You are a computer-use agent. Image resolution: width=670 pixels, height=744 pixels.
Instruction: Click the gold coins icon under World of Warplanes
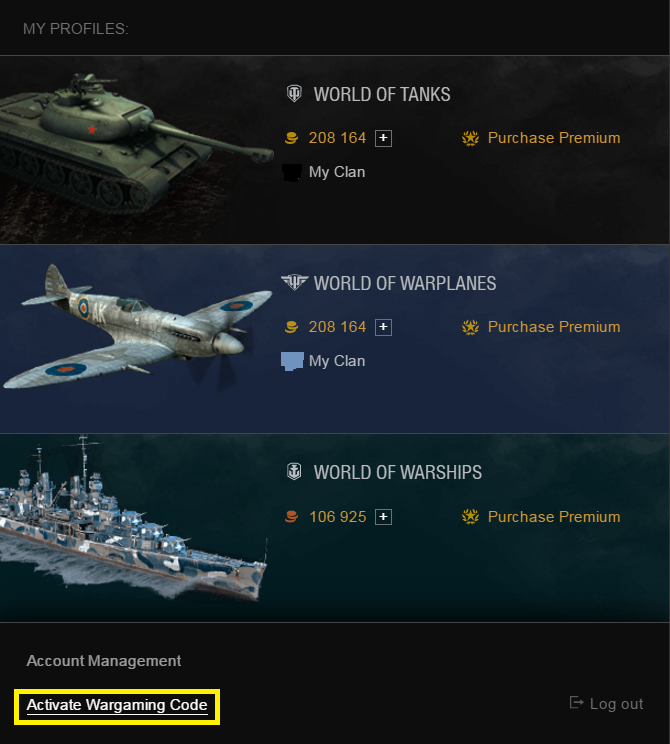pos(291,327)
